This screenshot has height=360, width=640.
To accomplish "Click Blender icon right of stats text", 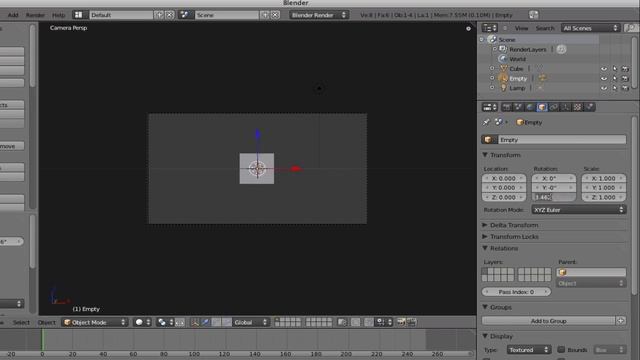I will tap(533, 15).
